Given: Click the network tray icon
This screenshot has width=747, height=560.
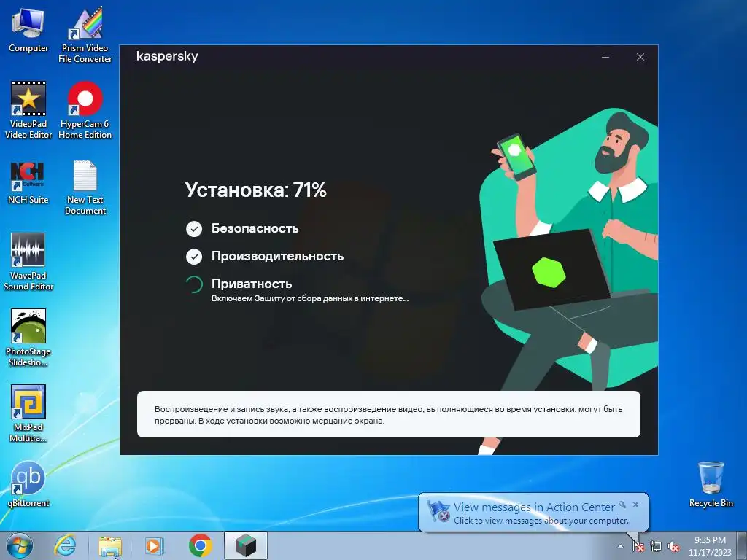Looking at the screenshot, I should 656,547.
